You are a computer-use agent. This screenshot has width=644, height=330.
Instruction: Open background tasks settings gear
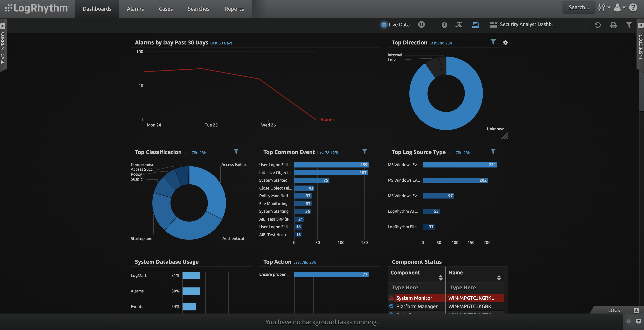pos(628,321)
